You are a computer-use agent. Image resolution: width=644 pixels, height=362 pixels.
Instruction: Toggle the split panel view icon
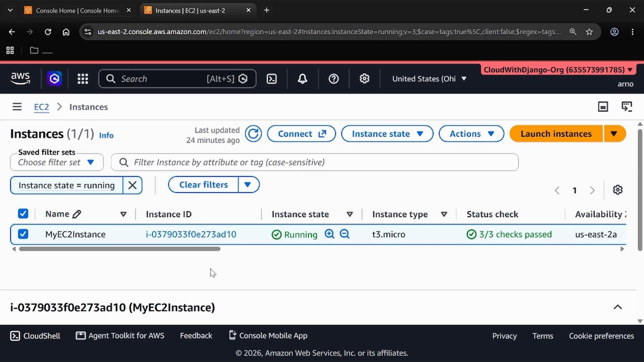(603, 107)
